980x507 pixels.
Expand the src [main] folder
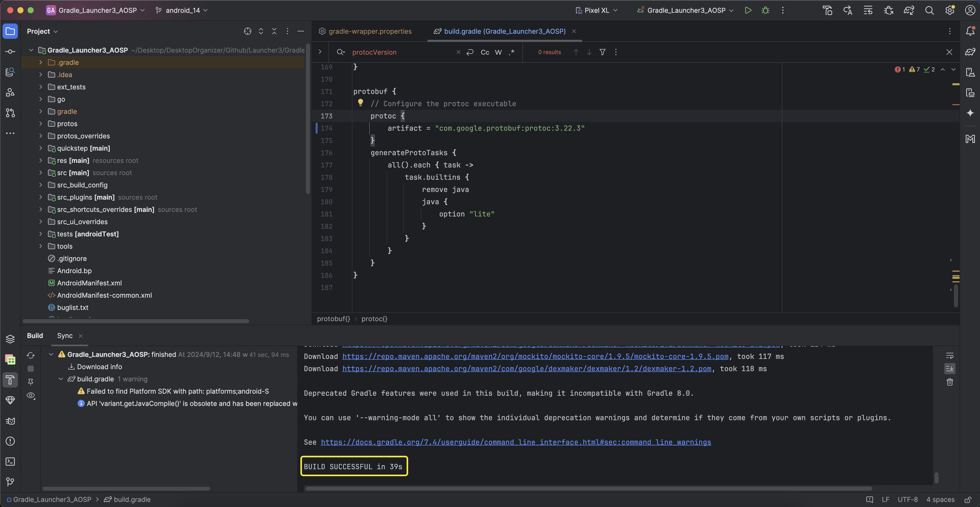[x=41, y=173]
